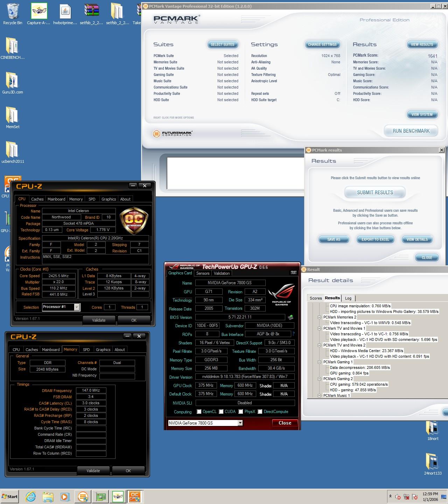Open Internet Explorer from the taskbar

click(x=31, y=496)
